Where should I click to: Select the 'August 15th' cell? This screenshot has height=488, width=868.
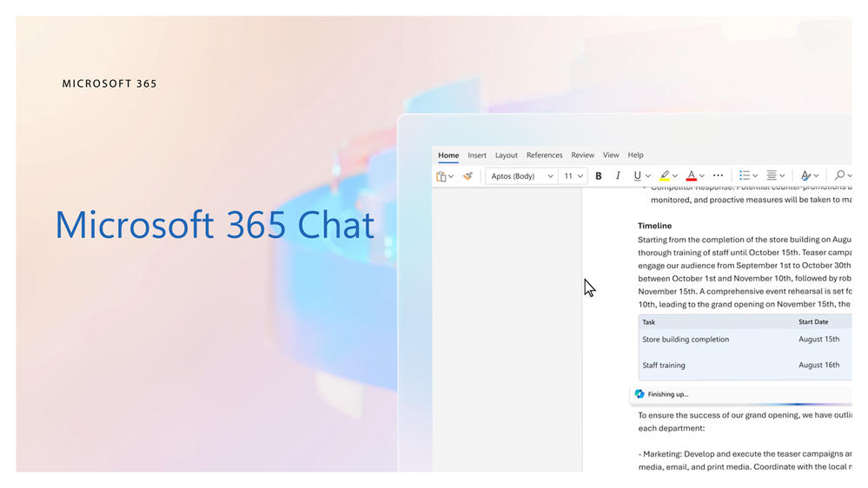pyautogui.click(x=818, y=340)
